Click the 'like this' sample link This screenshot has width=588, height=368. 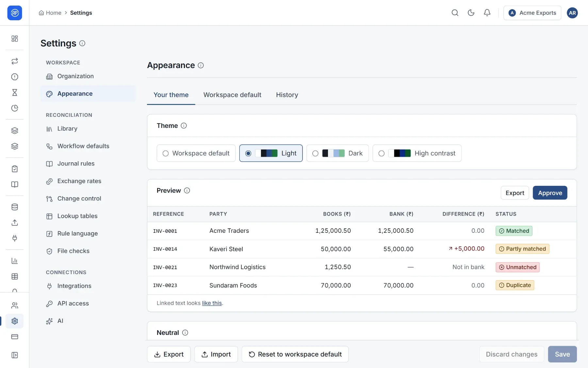point(212,303)
